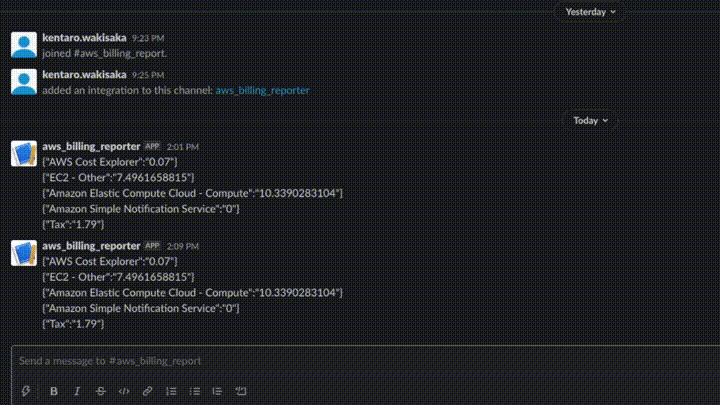Start a bulleted list
This screenshot has height=405, width=720.
(x=194, y=391)
